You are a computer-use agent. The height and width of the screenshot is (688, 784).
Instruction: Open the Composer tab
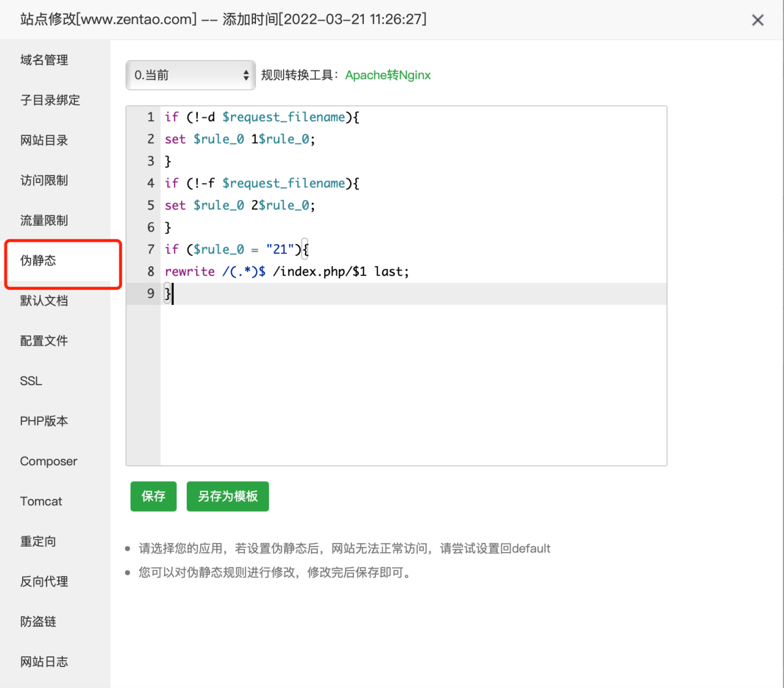pyautogui.click(x=49, y=462)
